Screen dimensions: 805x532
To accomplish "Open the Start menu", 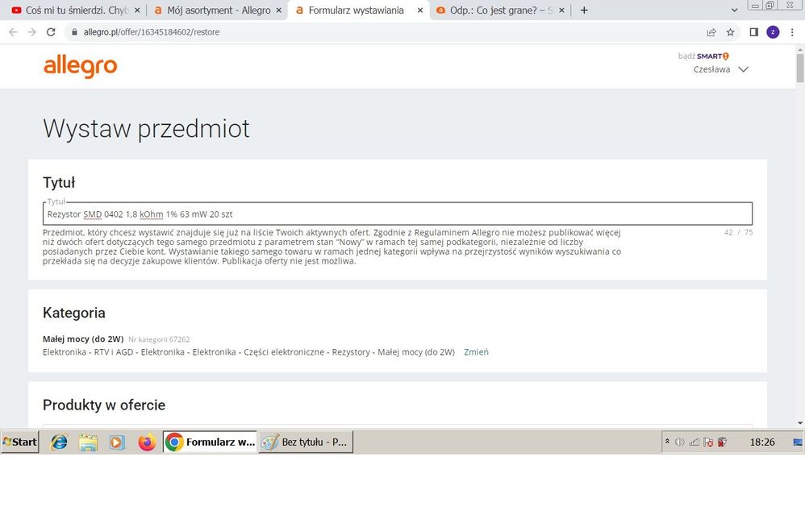I will click(20, 442).
